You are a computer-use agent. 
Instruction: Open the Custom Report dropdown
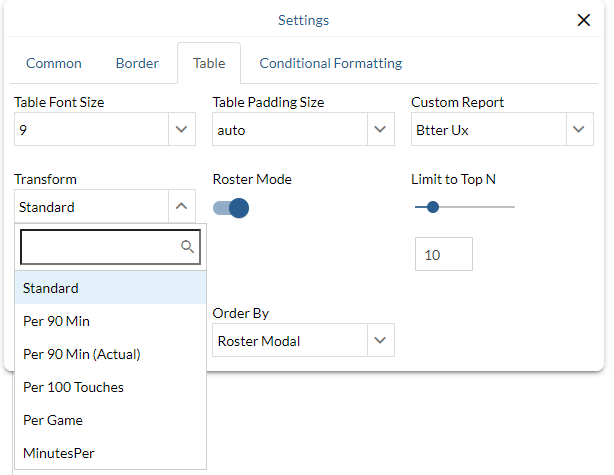point(579,129)
